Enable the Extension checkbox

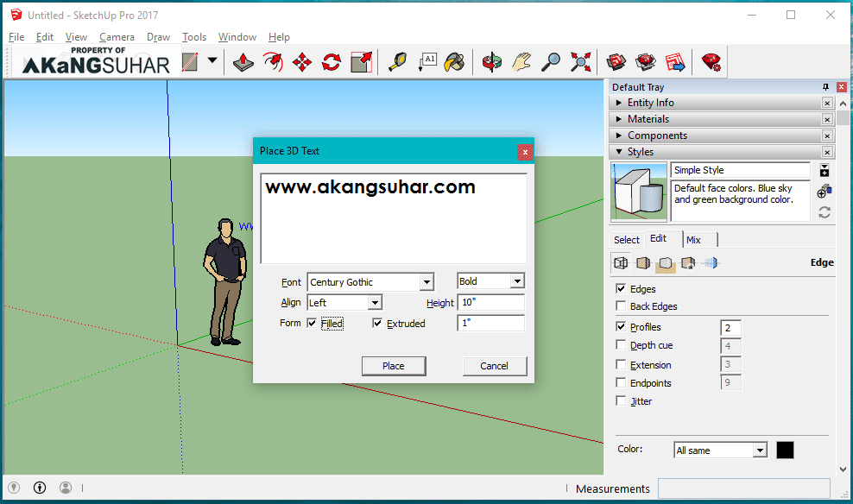[621, 364]
